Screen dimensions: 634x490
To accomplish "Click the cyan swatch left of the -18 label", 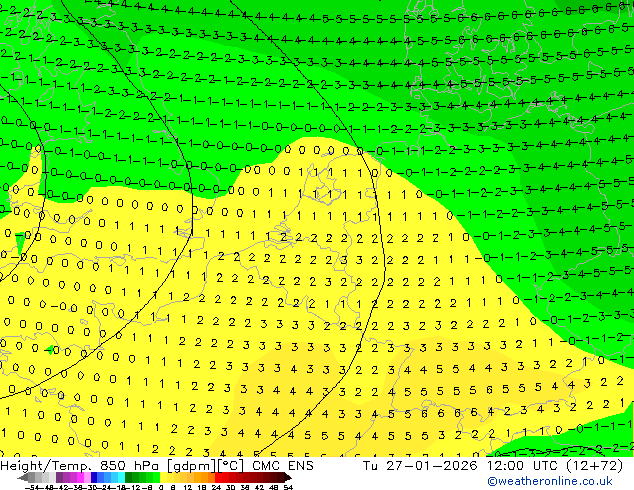I will tap(121, 478).
